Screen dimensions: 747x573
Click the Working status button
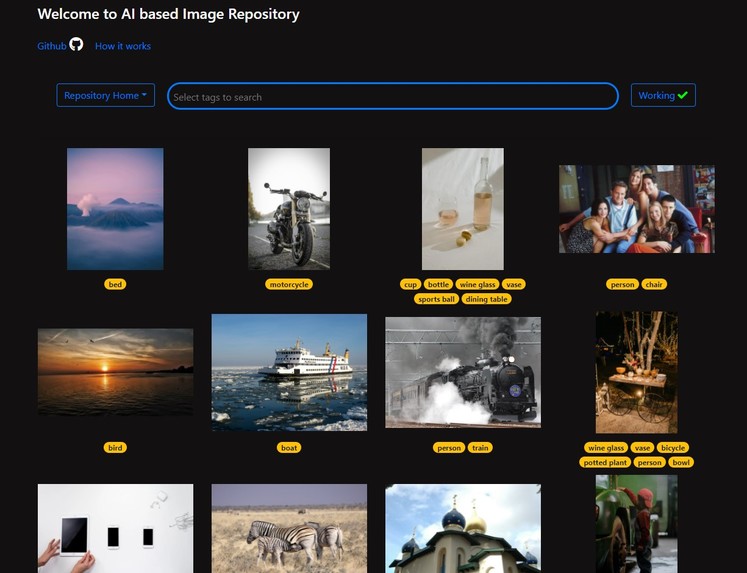(x=663, y=95)
